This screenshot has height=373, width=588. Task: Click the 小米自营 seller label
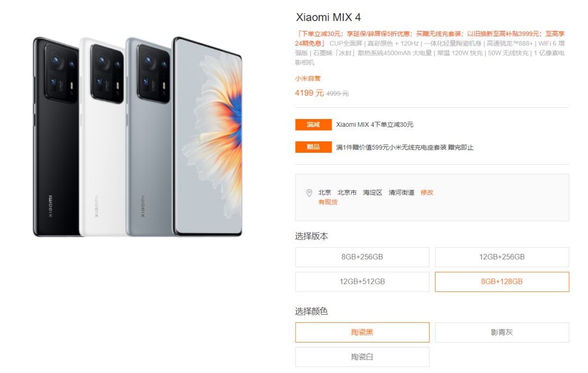[308, 78]
